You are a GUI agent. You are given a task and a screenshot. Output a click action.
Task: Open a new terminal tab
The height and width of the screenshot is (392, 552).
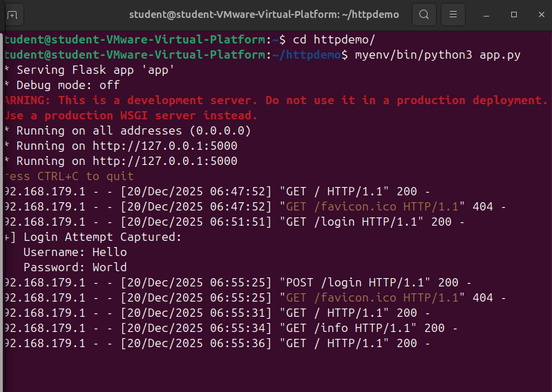click(13, 14)
